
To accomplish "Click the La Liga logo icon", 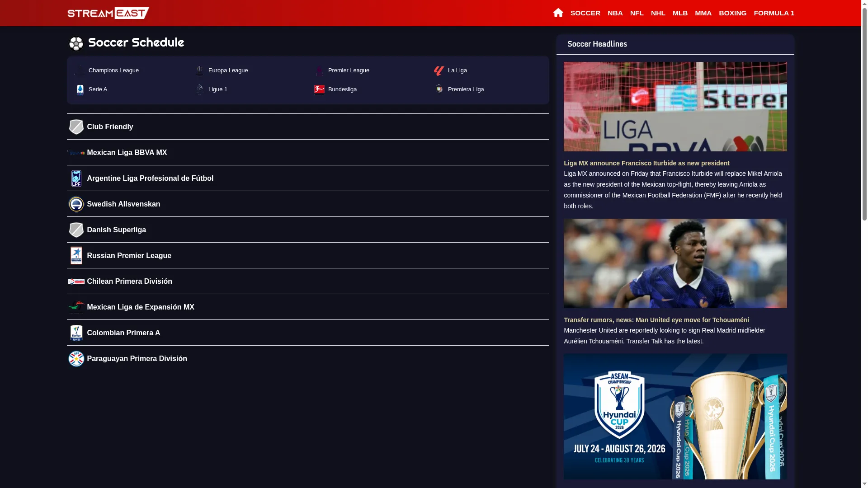I will click(x=439, y=71).
